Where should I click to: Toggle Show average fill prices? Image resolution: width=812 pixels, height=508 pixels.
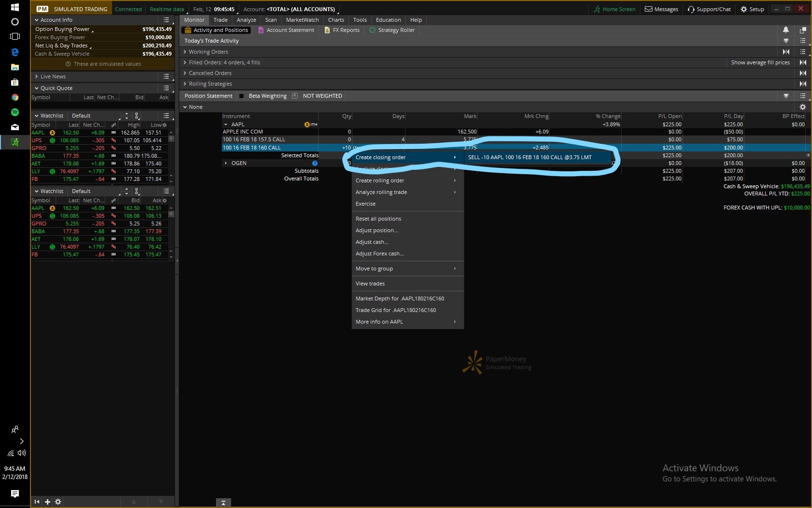point(760,62)
